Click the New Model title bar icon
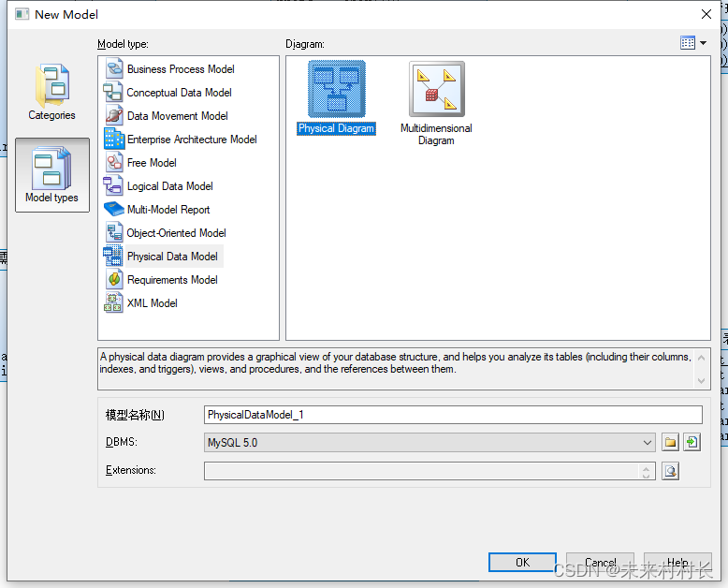Image resolution: width=728 pixels, height=588 pixels. click(x=22, y=14)
